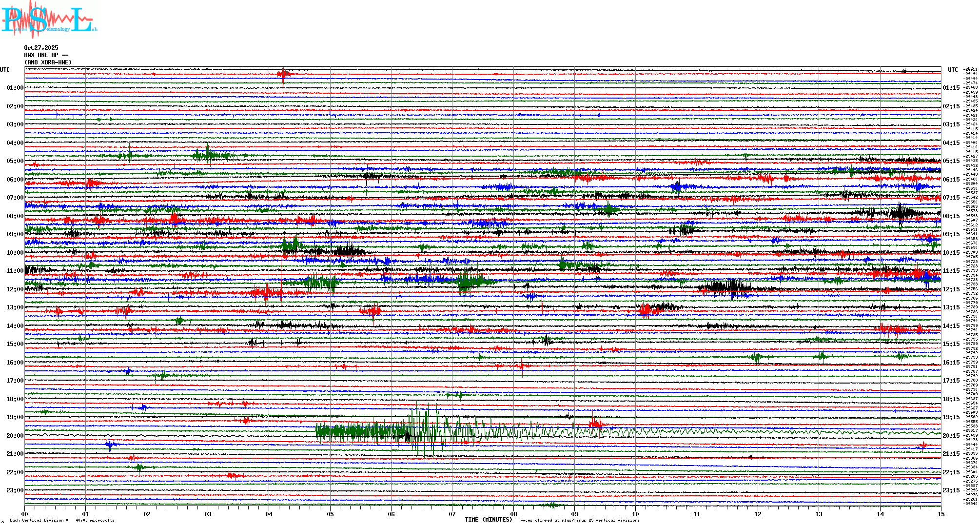This screenshot has height=527, width=980.
Task: Click the left UTC axis header
Action: (x=5, y=70)
